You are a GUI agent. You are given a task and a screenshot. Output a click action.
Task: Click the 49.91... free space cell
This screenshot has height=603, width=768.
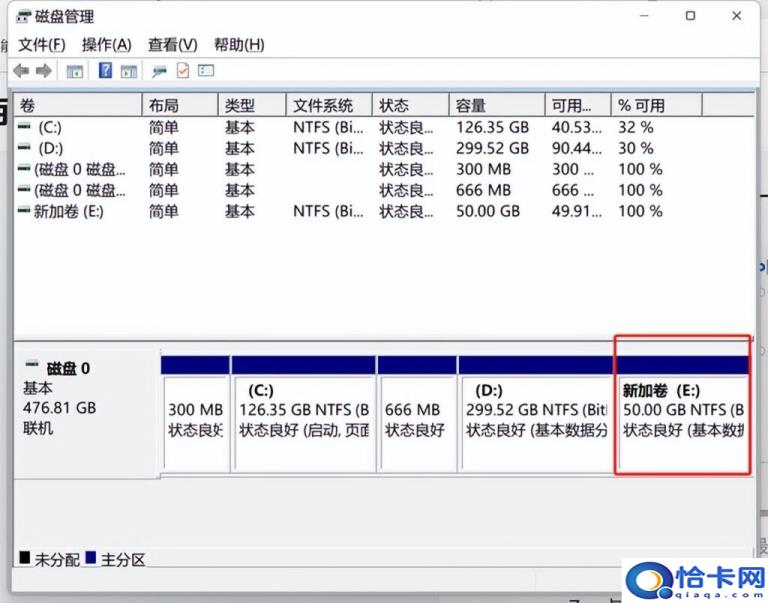pos(576,212)
